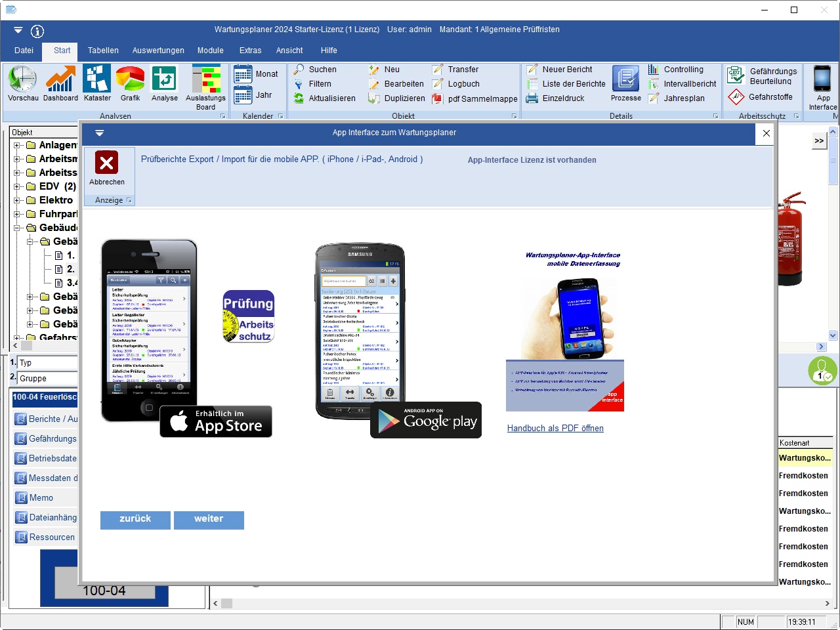Click the Vorschau clock icon
This screenshot has width=840, height=630.
(22, 79)
